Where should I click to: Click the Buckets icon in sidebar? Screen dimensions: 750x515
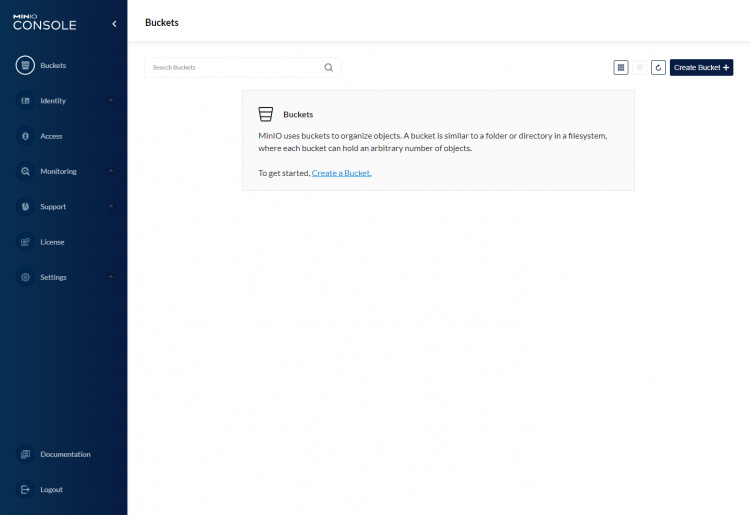coord(25,66)
